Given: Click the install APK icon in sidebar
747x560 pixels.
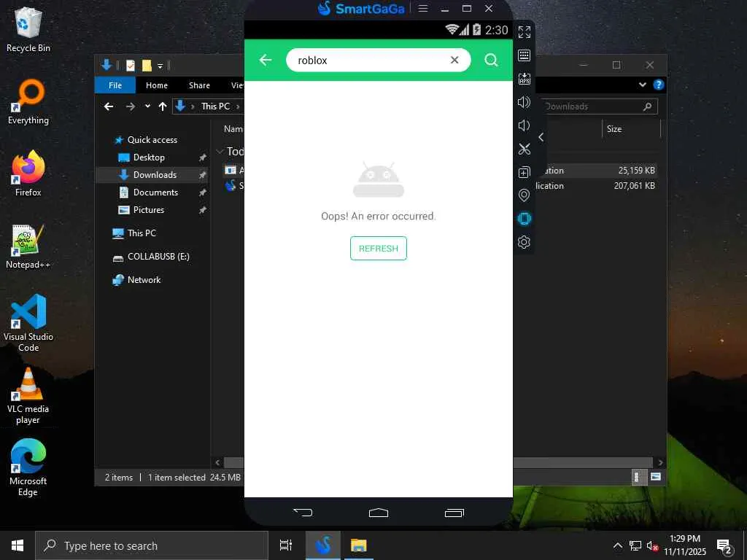Looking at the screenshot, I should coord(524,79).
